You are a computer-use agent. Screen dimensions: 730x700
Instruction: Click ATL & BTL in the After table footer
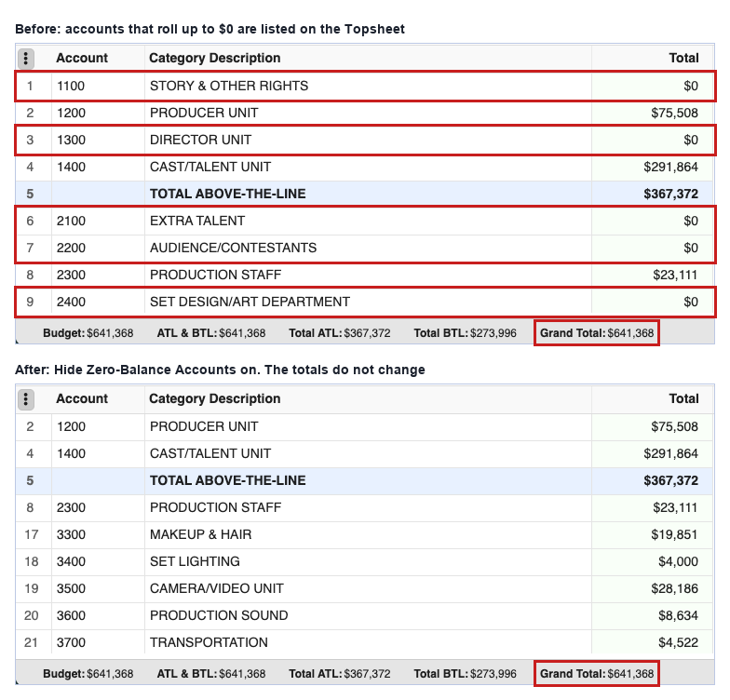pos(210,674)
